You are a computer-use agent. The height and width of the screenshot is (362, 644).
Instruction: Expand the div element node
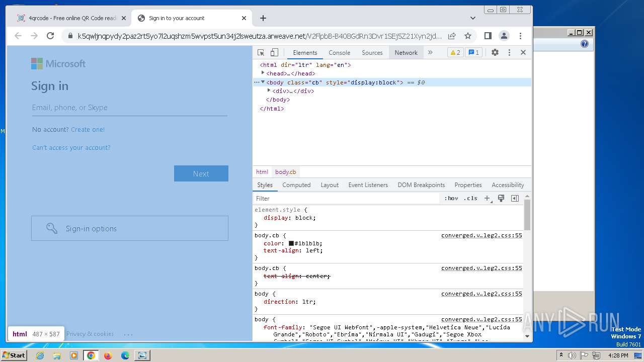269,90
